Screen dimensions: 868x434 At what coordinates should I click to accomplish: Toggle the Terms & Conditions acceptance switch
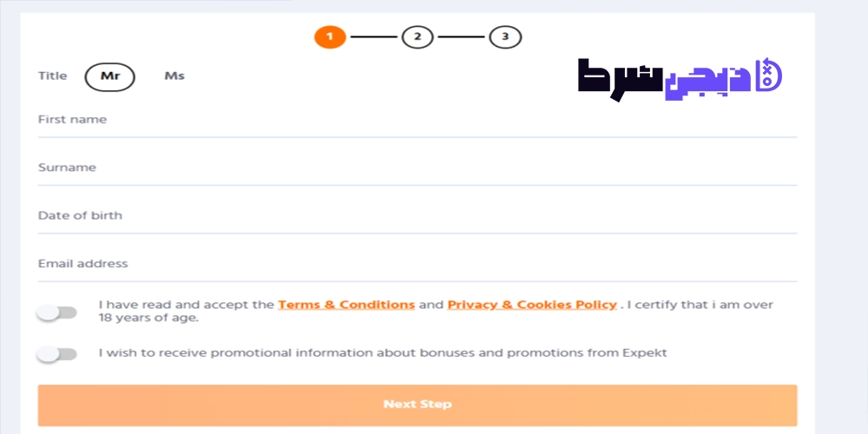(x=56, y=312)
